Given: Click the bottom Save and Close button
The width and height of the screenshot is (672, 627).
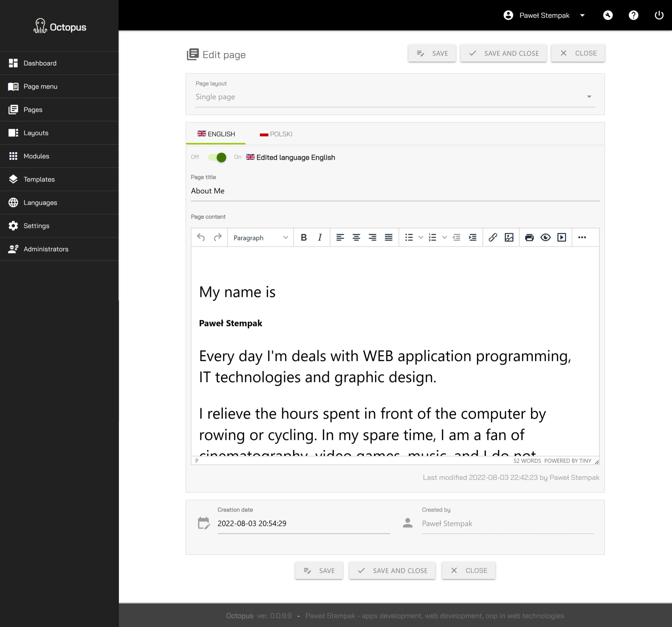Looking at the screenshot, I should coord(392,571).
